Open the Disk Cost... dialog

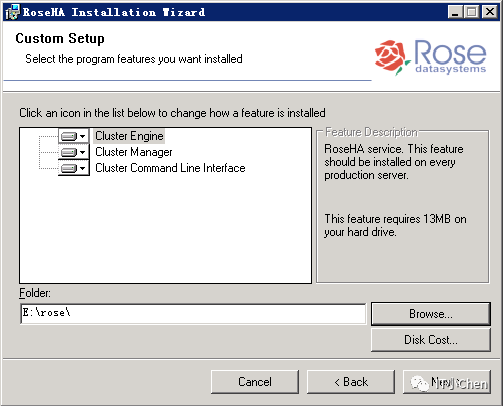click(431, 340)
